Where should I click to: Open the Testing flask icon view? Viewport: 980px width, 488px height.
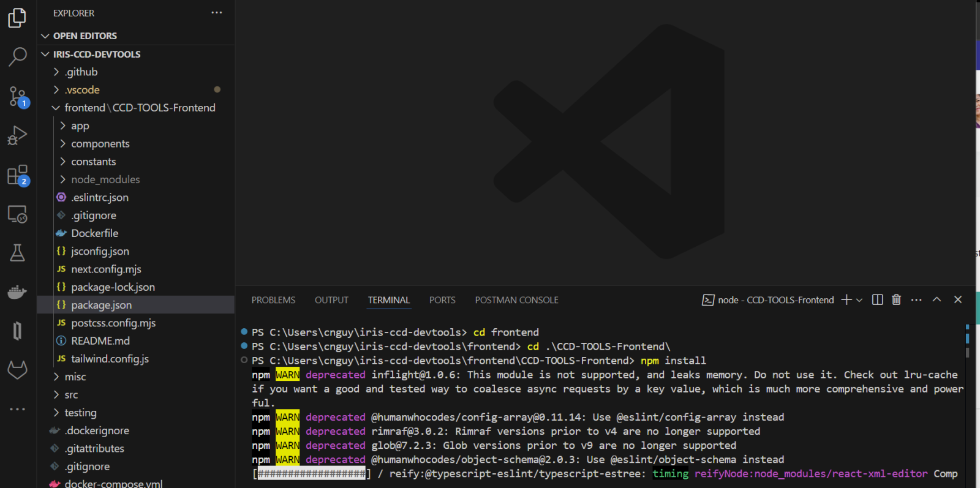point(18,253)
